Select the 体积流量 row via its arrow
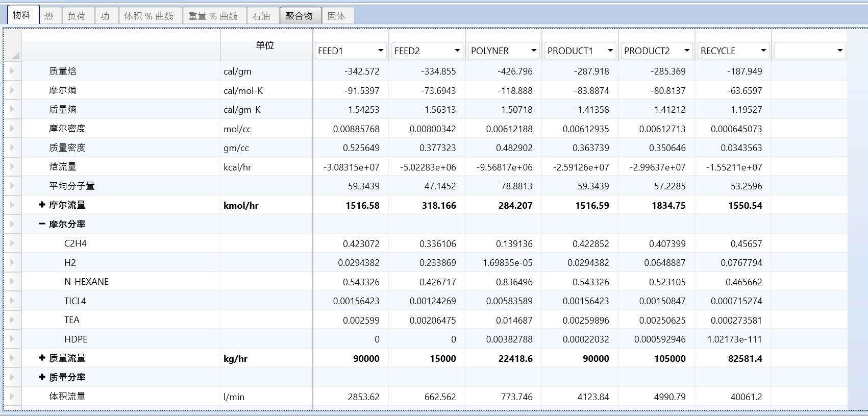868x417 pixels. [12, 396]
